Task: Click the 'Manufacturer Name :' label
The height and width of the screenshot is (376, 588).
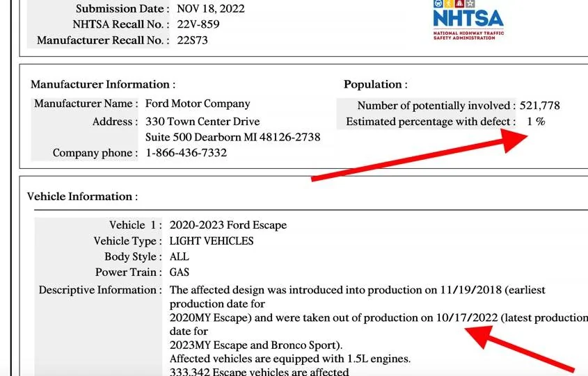Action: (86, 104)
